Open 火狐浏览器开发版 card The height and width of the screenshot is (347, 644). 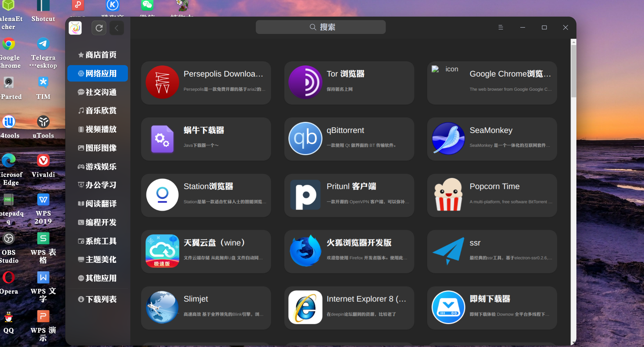coord(348,251)
